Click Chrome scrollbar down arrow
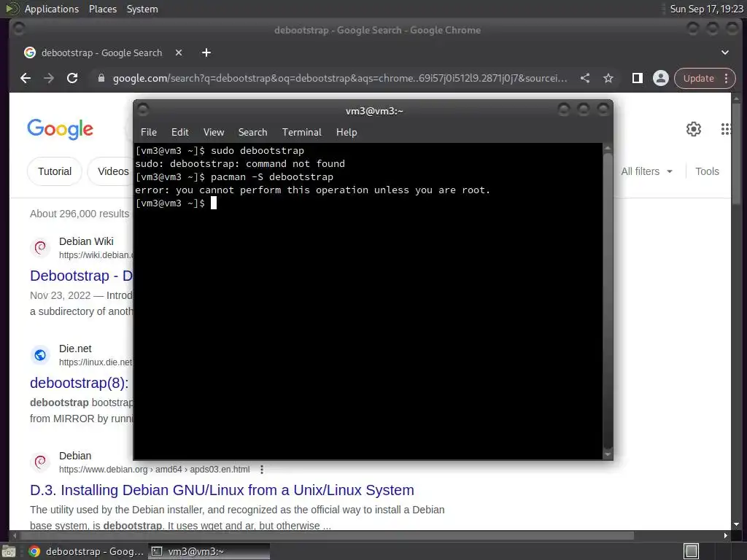This screenshot has width=747, height=560. pyautogui.click(x=737, y=525)
